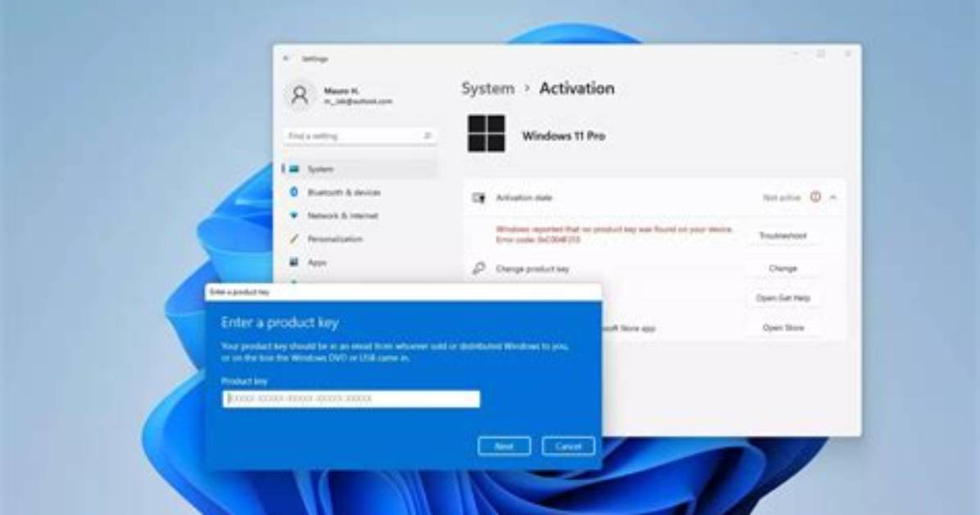This screenshot has width=980, height=515.
Task: Click the System breadcrumb link
Action: [488, 89]
